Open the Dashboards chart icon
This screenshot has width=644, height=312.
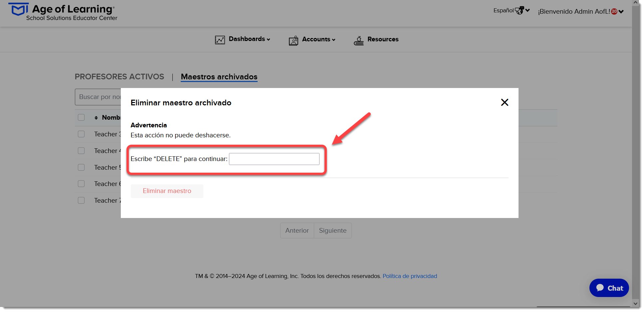click(220, 40)
